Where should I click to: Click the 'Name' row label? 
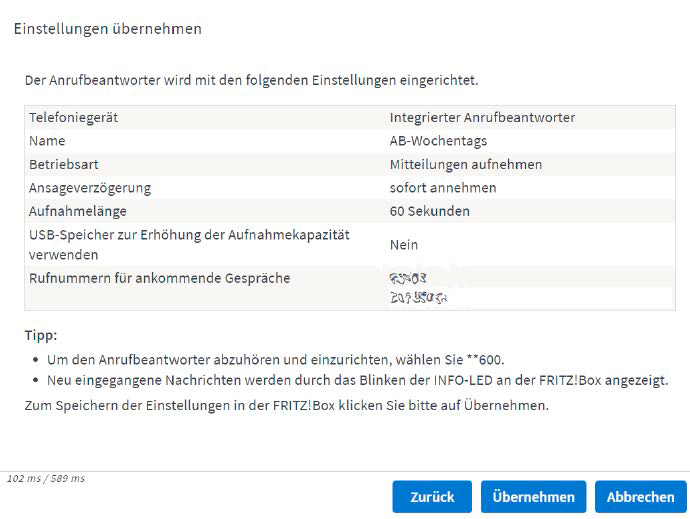point(47,141)
